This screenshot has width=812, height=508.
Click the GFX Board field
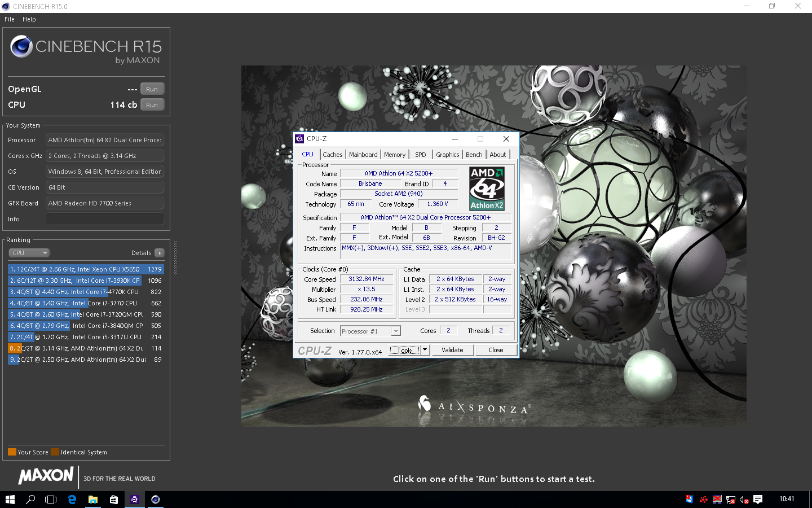click(105, 203)
